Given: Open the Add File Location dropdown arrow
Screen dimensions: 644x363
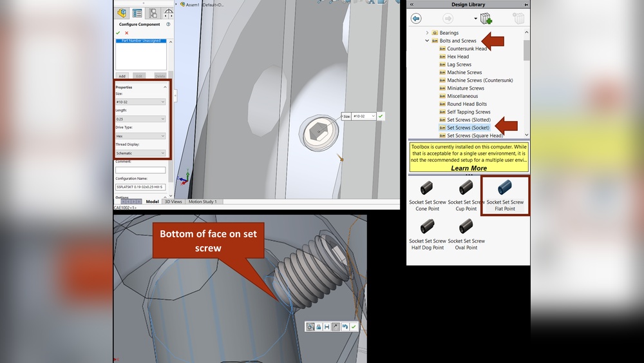Looking at the screenshot, I should pos(476,19).
